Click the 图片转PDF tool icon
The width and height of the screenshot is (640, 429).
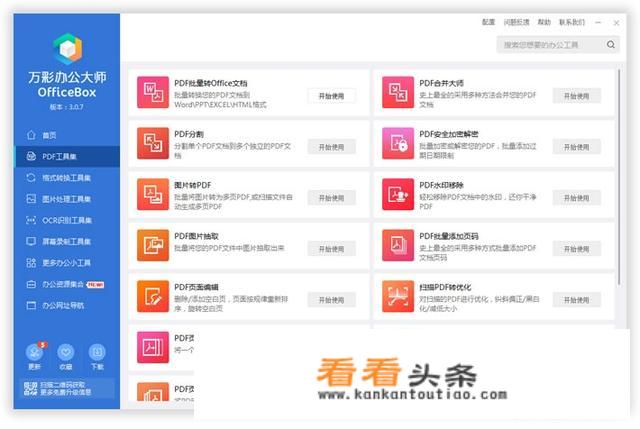pyautogui.click(x=153, y=194)
